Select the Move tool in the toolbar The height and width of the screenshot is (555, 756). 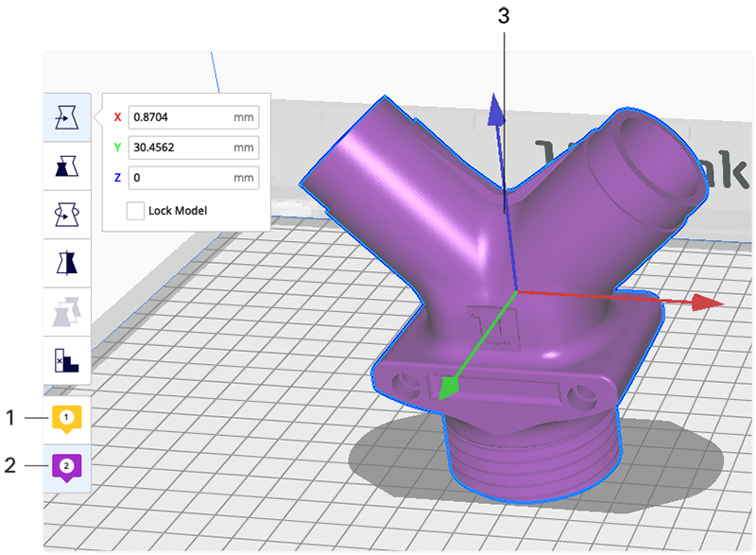click(x=66, y=118)
